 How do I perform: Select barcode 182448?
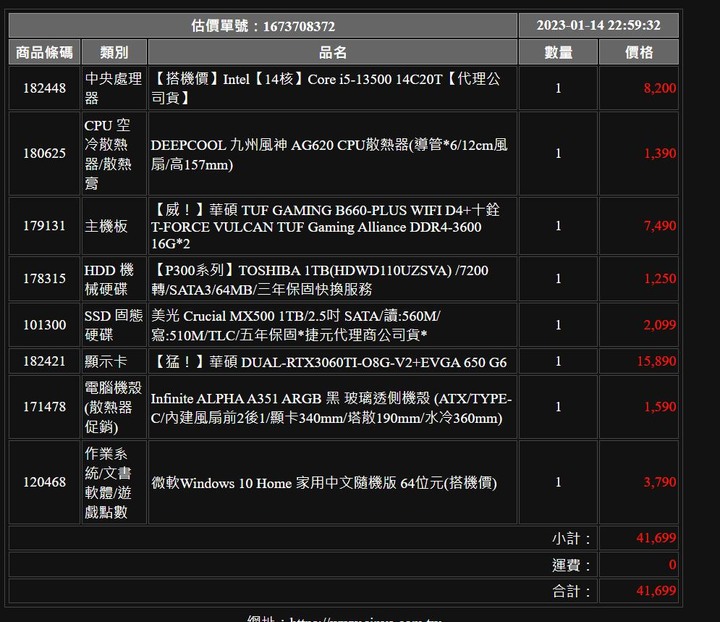pos(45,88)
